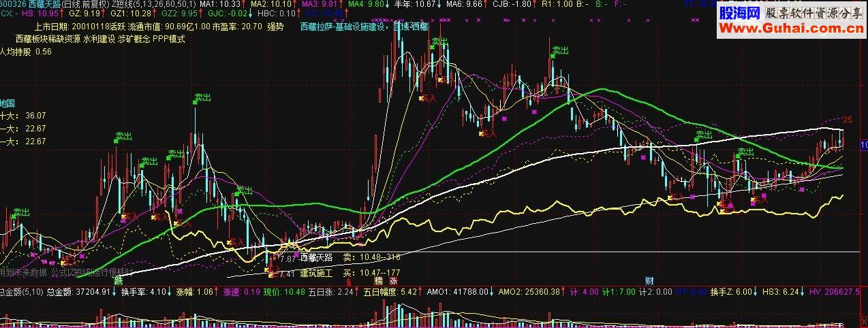Image resolution: width=868 pixels, height=328 pixels.
Task: Click the 流通市值: 90.69亿 text
Action: coord(160,27)
